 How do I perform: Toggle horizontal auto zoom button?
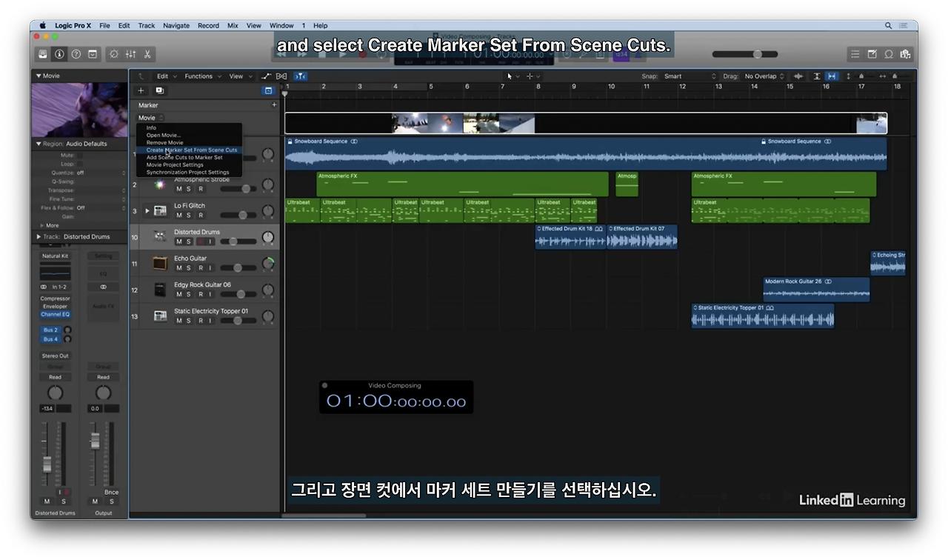(832, 76)
